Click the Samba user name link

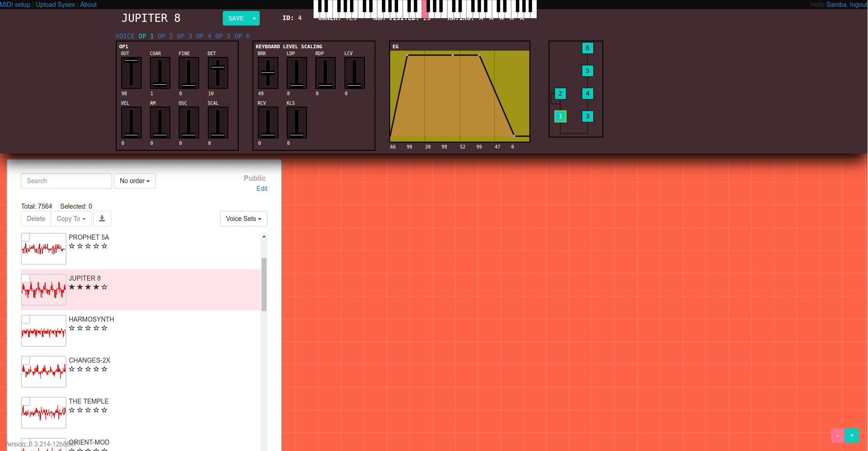tap(836, 5)
